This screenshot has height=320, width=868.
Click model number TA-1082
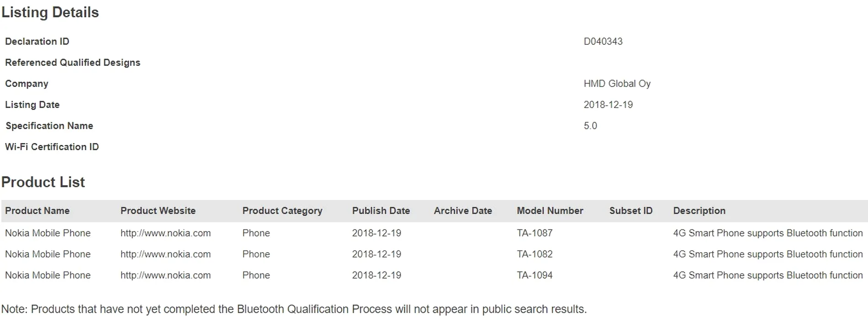[x=535, y=254]
